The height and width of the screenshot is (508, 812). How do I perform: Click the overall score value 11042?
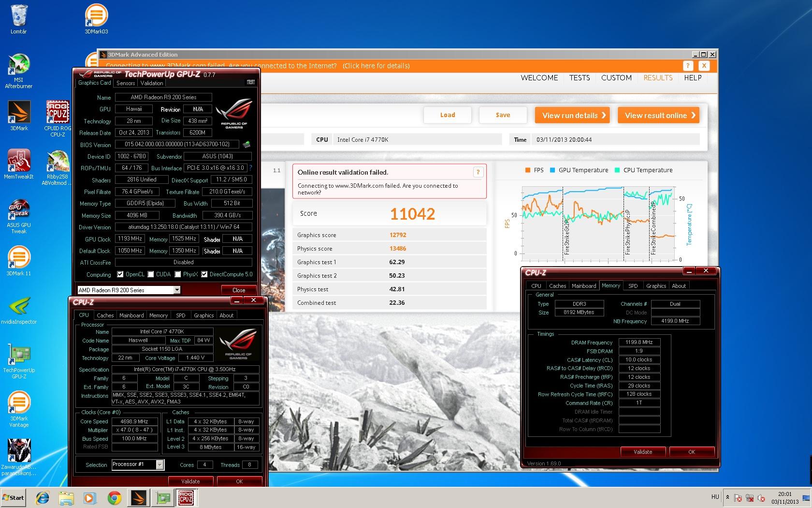[413, 214]
